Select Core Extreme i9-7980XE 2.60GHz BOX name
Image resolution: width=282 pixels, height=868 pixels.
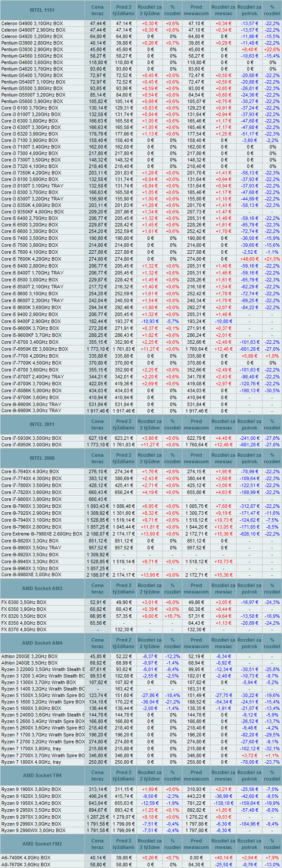pos(42,534)
